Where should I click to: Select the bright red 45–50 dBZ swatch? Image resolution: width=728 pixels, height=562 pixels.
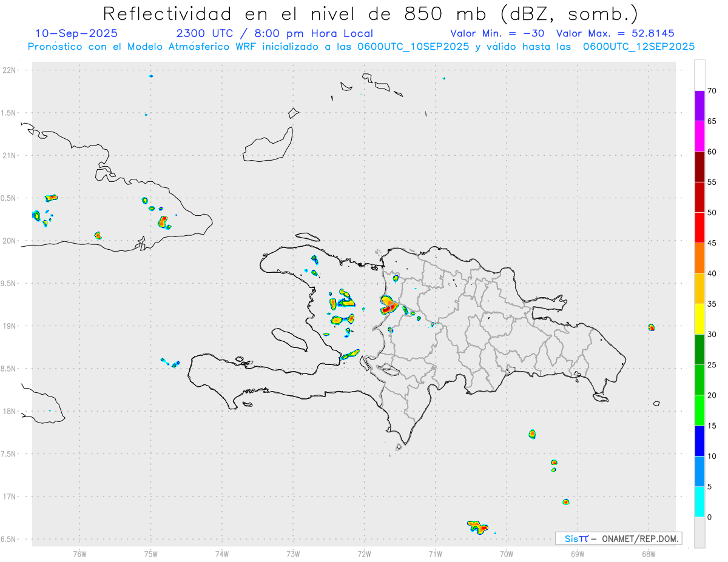(x=699, y=227)
